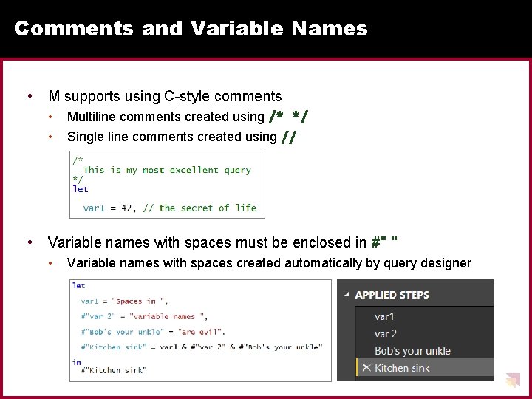
Task: Click the comment // the secret of life
Action: coord(199,208)
